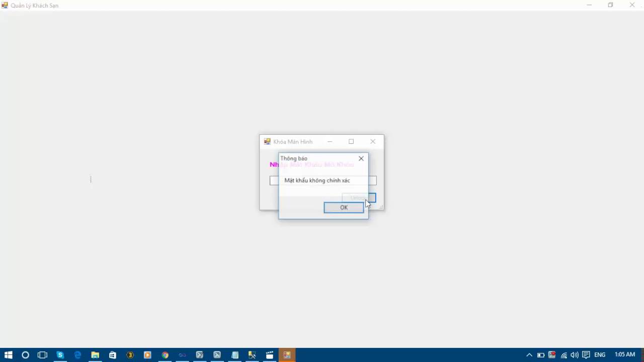Screen dimensions: 644x362
Task: Open the notepad document taskbar icon
Action: pos(235,355)
